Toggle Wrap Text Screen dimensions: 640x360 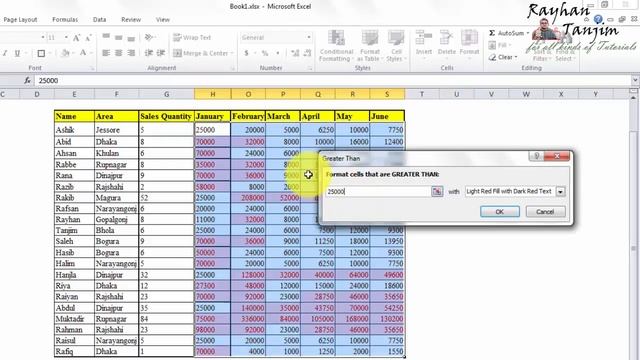[x=192, y=38]
